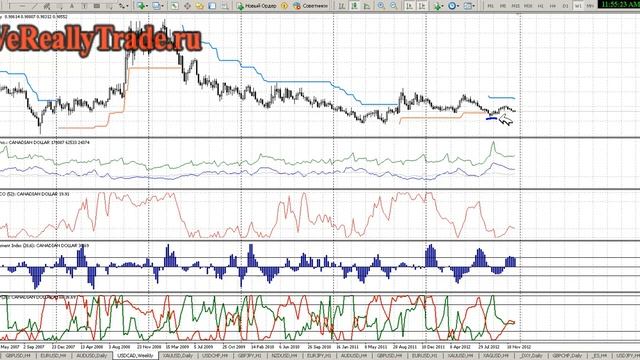640x360 pixels.
Task: Open the _DXY,Daily chart tab
Action: pyautogui.click(x=531, y=356)
